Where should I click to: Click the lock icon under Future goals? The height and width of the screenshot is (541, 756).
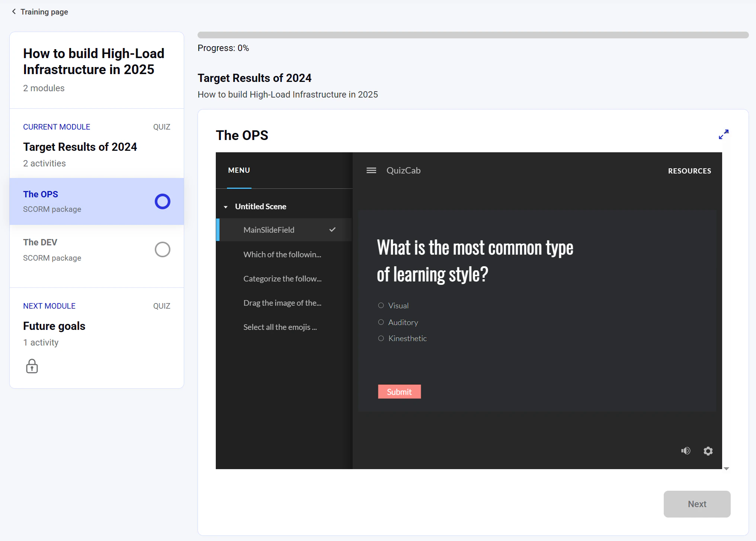click(32, 366)
